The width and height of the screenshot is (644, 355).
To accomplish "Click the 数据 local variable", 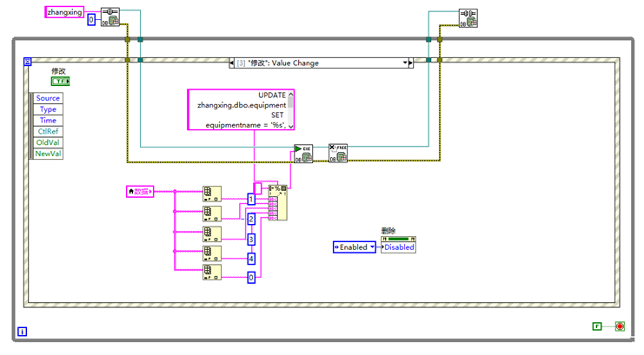I will click(x=140, y=191).
